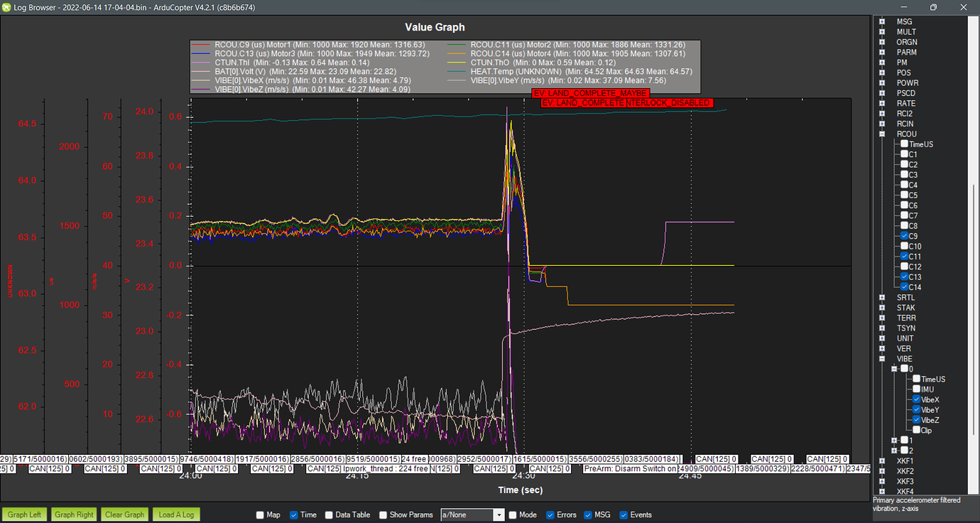
Task: Uncheck VibeX under the VIBE branch
Action: (x=915, y=399)
